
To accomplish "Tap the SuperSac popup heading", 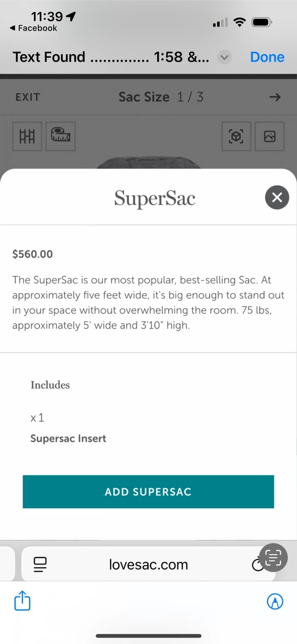I will coord(155,198).
